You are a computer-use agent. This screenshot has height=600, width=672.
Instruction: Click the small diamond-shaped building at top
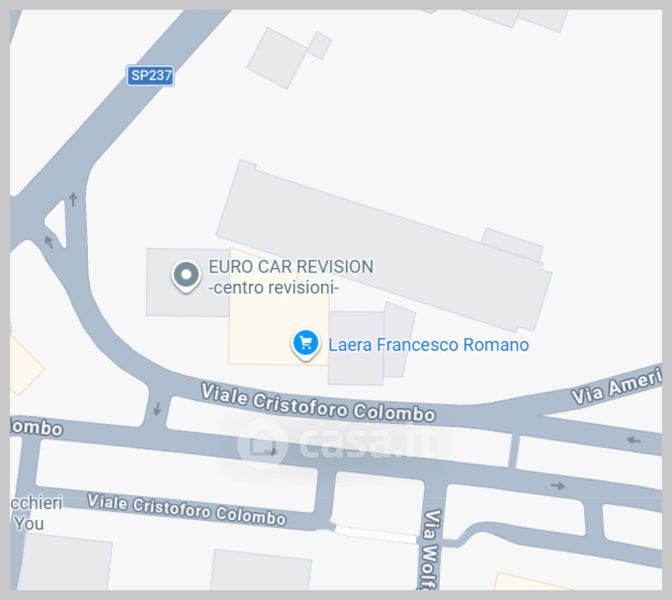click(x=320, y=45)
